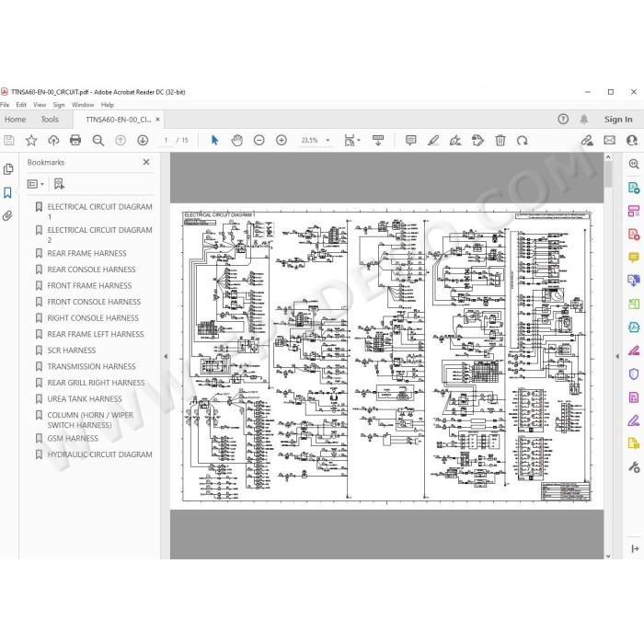Click the Rotate page icon
644x644 pixels.
click(x=522, y=141)
